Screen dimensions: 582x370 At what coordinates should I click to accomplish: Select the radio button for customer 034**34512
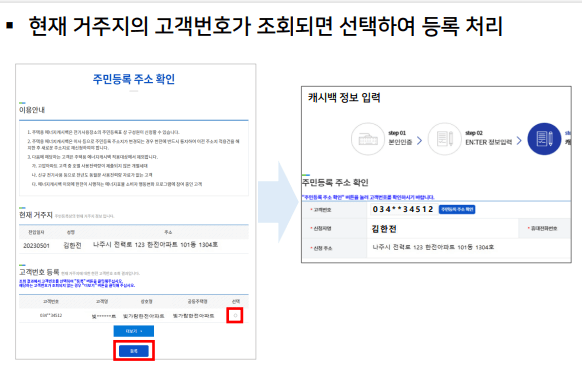click(235, 315)
